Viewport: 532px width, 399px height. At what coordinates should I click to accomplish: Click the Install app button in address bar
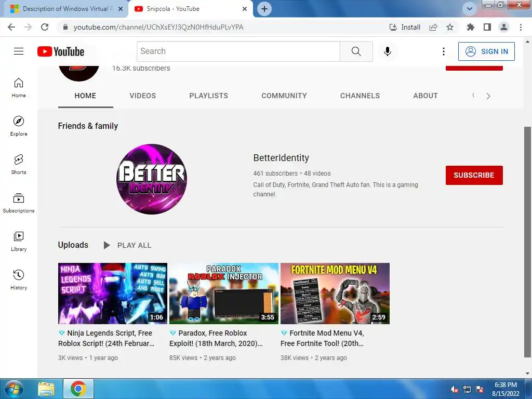coord(405,27)
